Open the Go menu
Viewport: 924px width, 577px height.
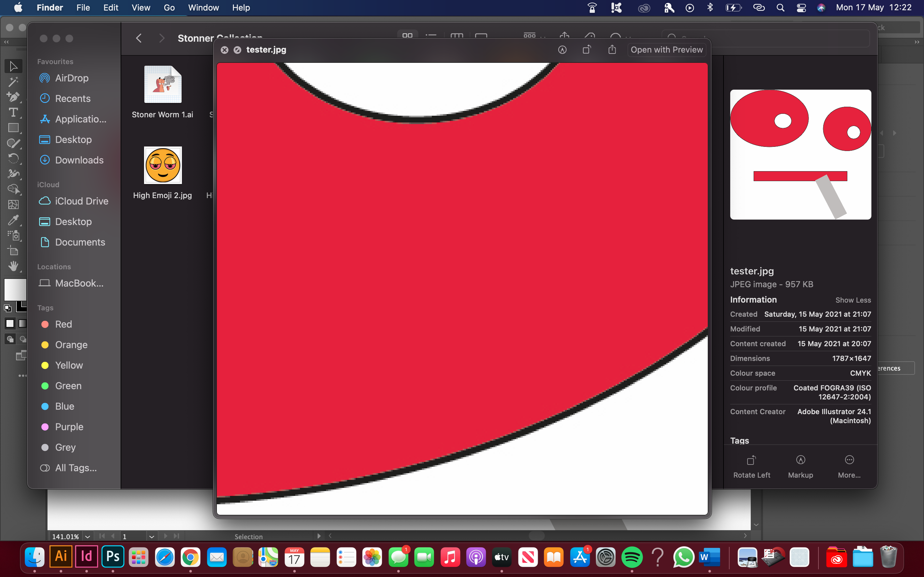[168, 7]
